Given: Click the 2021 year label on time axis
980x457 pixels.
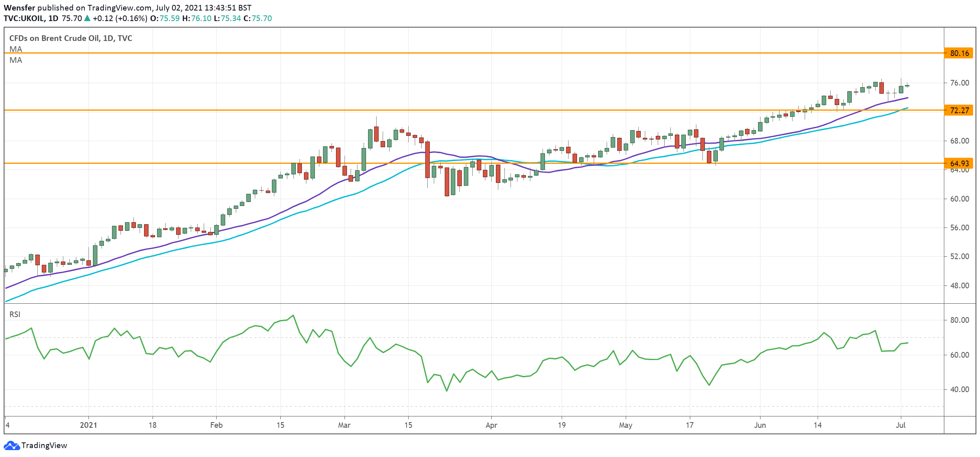Looking at the screenshot, I should (88, 425).
